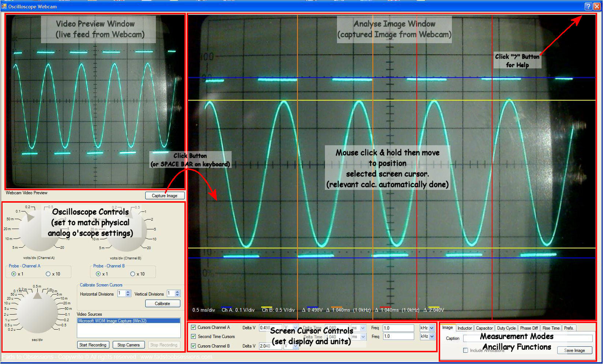Viewport: 603px width, 364px height.
Task: Open Cursors Channel B Delta V units dropdown
Action: point(296,346)
